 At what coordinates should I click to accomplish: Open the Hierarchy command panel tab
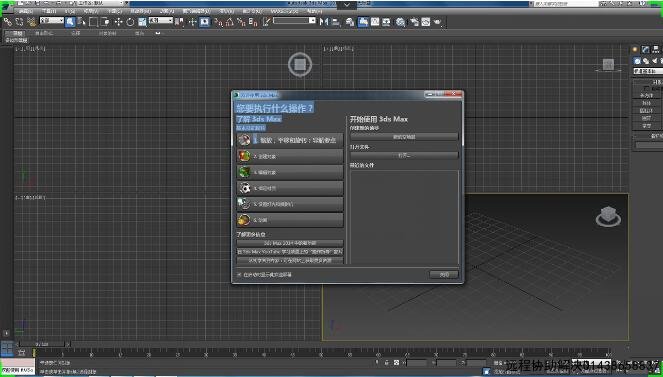click(x=655, y=49)
